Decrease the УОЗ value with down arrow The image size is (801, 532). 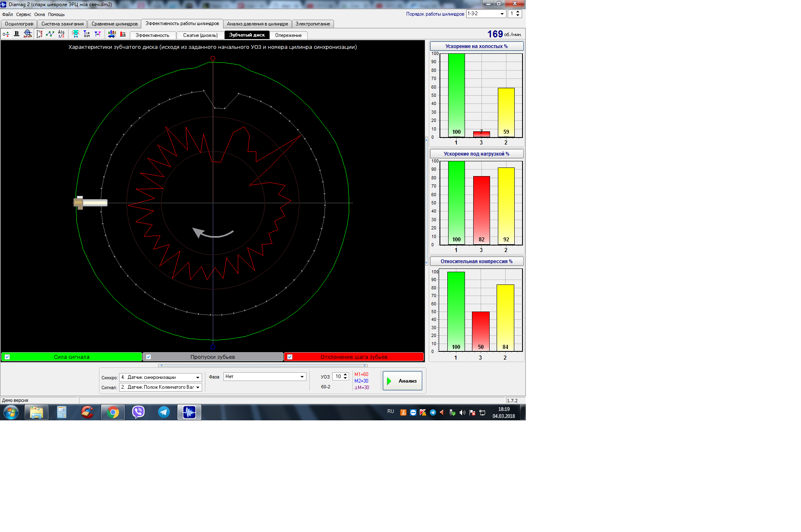pos(345,378)
